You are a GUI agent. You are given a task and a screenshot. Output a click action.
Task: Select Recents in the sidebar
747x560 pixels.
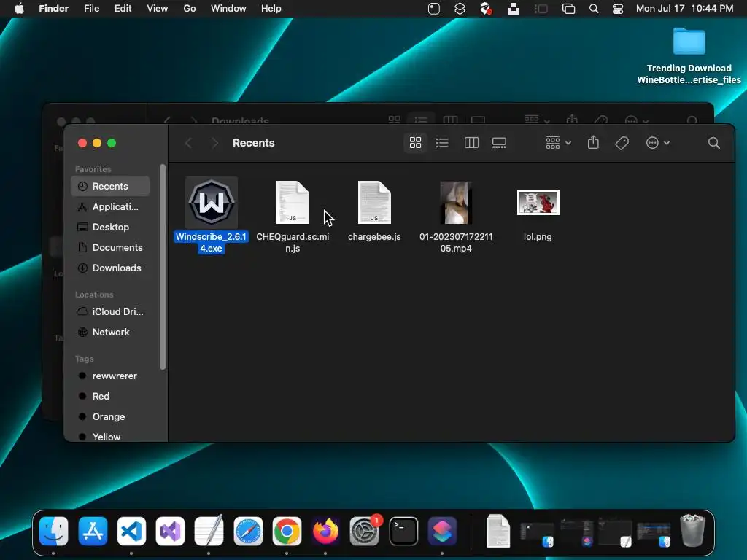point(110,186)
